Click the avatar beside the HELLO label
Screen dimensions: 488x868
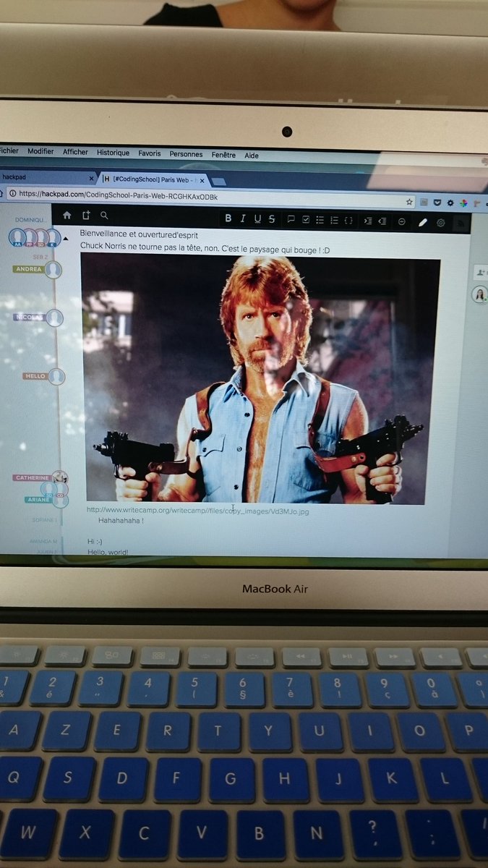[56, 377]
